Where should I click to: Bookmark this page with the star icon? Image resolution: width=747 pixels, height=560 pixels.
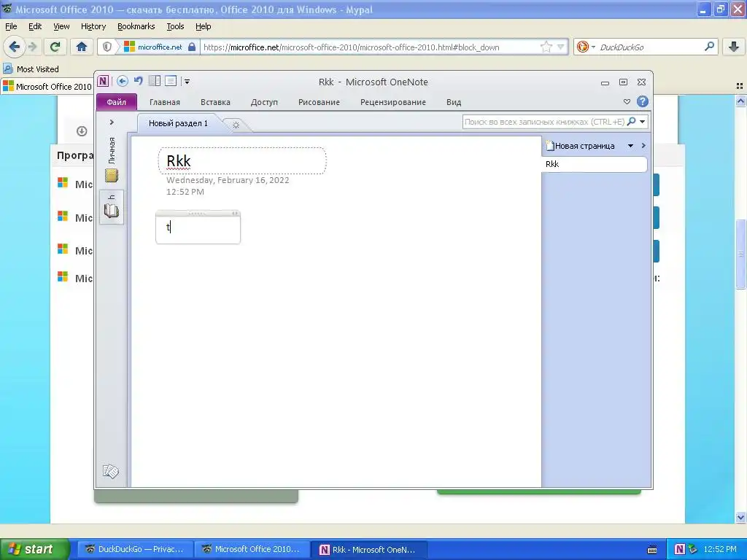pos(546,47)
